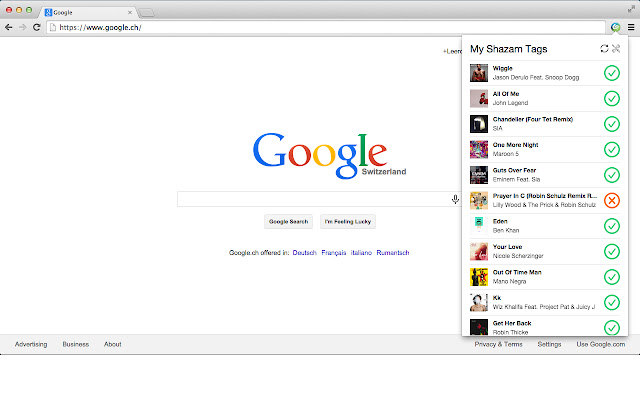The image size is (640, 400).
Task: Click the microphone voice search icon
Action: click(x=456, y=199)
